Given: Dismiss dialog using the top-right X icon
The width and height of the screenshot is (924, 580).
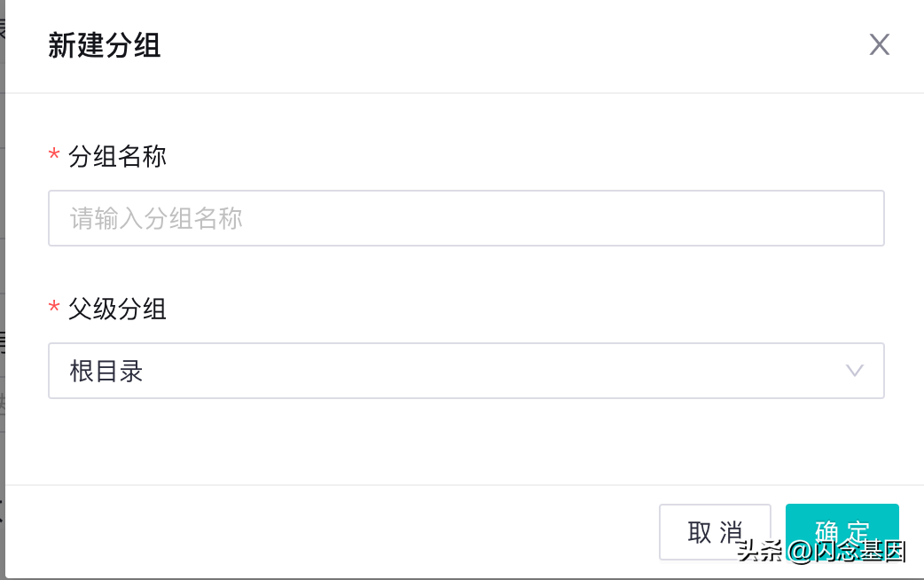Looking at the screenshot, I should click(x=879, y=45).
